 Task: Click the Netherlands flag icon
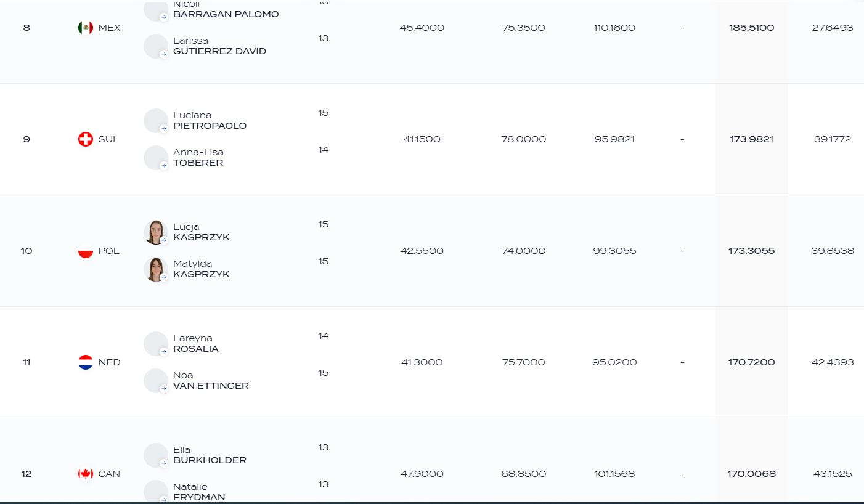point(86,362)
